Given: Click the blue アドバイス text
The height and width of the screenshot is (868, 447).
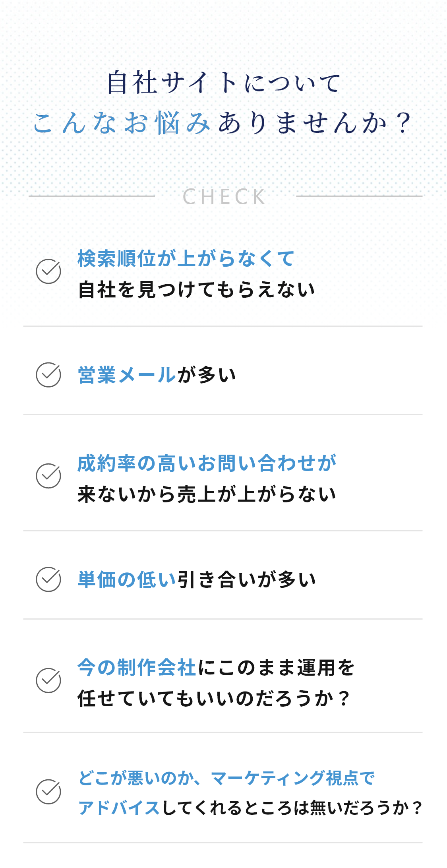Looking at the screenshot, I should (119, 808).
